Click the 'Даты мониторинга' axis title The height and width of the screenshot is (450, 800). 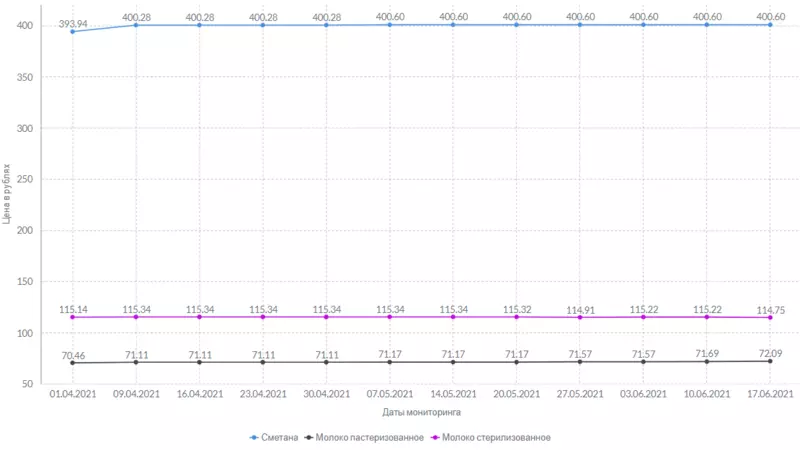tap(421, 412)
